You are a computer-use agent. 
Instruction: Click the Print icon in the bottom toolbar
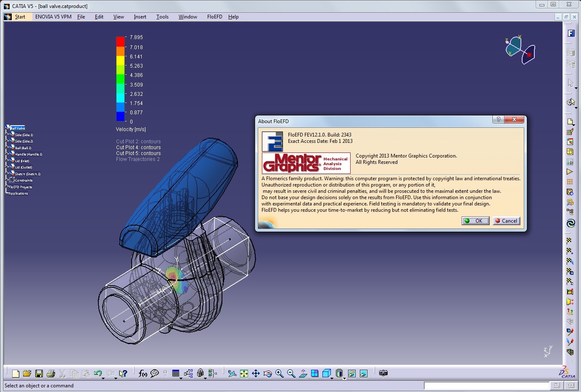click(51, 373)
